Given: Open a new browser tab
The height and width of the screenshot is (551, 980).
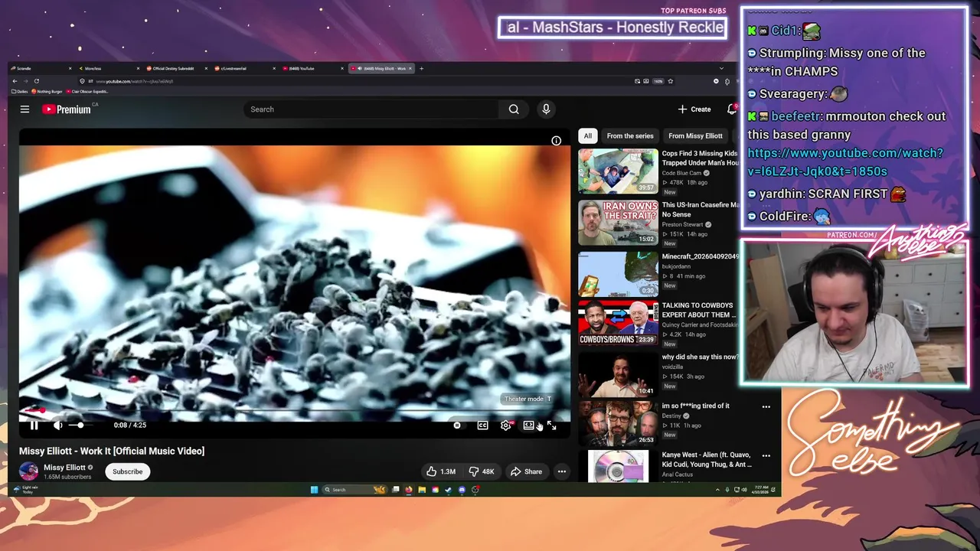Looking at the screenshot, I should [421, 68].
